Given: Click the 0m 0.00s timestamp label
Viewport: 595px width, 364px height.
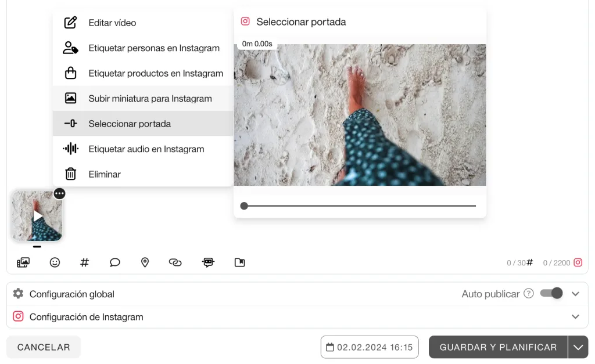Looking at the screenshot, I should 257,44.
